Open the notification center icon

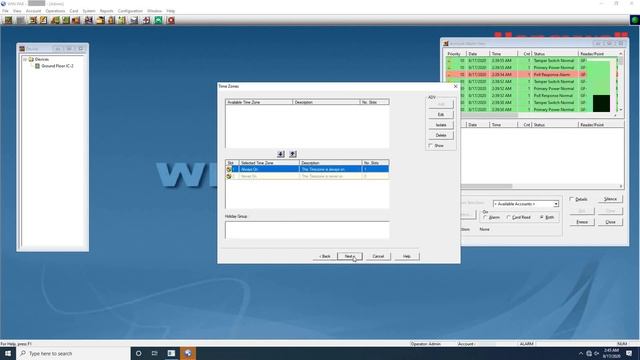[629, 353]
